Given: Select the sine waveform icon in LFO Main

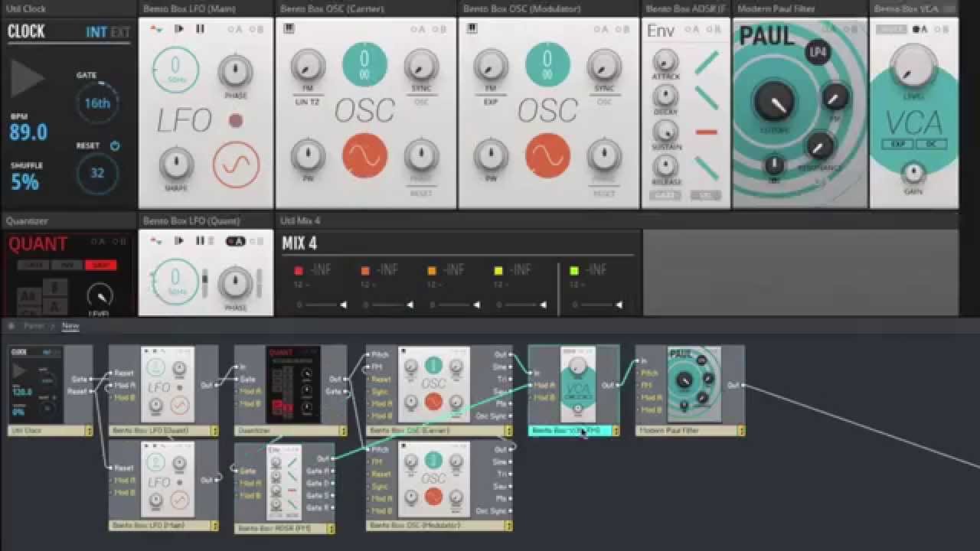Looking at the screenshot, I should [x=236, y=165].
